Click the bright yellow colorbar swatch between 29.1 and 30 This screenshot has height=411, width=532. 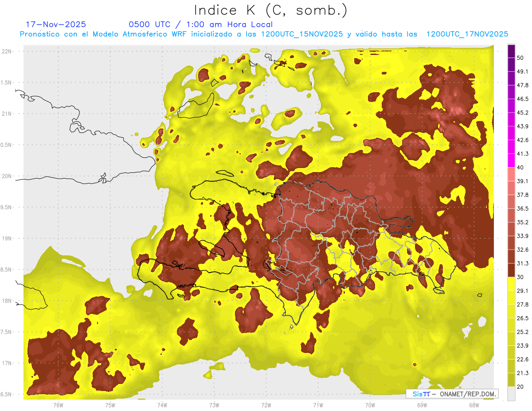[x=511, y=284]
